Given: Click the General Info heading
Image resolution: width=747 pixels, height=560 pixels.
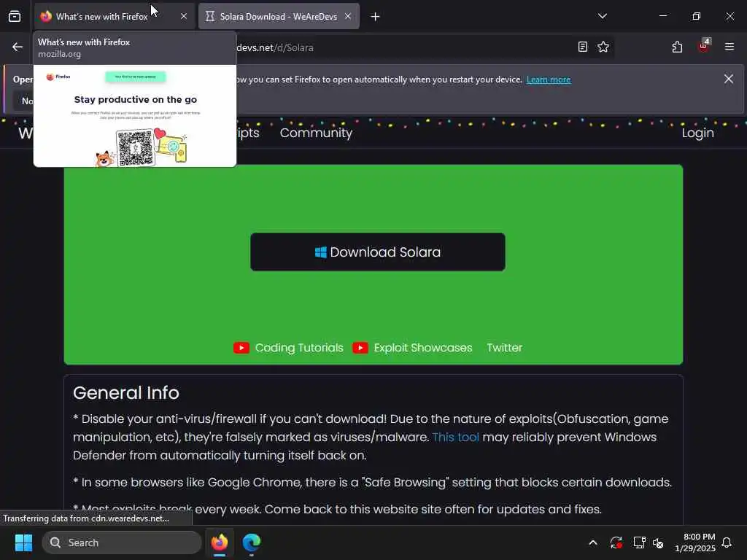Looking at the screenshot, I should pyautogui.click(x=126, y=393).
